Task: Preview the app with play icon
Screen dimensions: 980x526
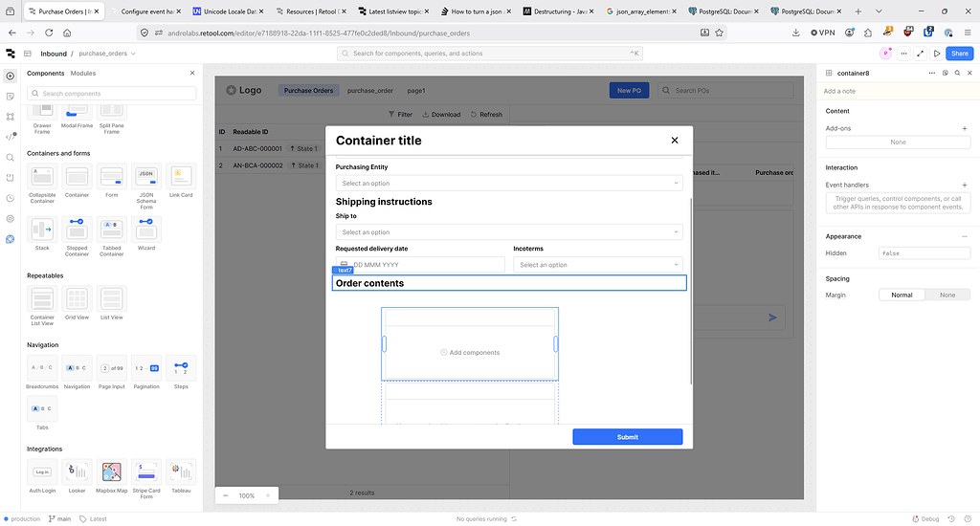Action: click(x=936, y=54)
